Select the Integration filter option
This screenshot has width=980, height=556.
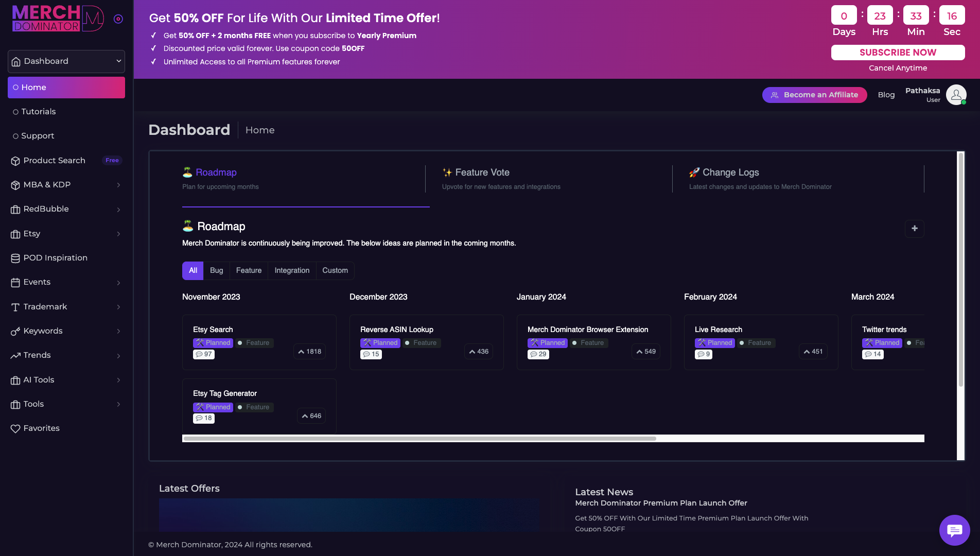pyautogui.click(x=292, y=271)
